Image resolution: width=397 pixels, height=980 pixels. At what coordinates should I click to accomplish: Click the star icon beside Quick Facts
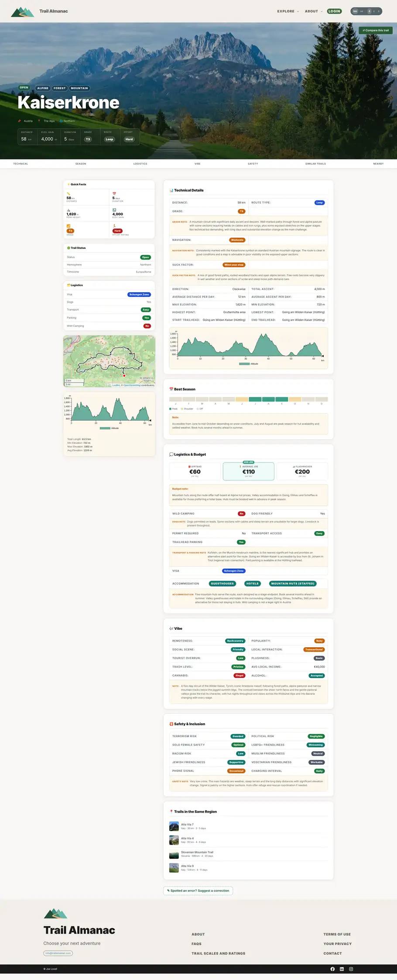(x=68, y=184)
